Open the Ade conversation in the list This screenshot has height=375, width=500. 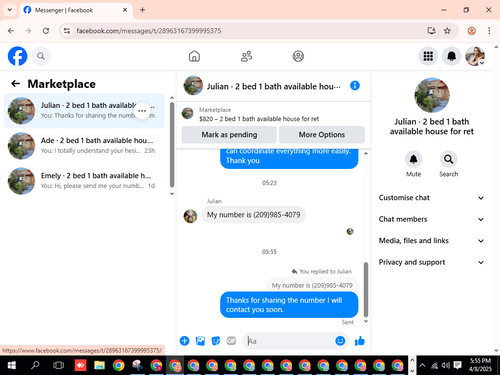(x=84, y=146)
